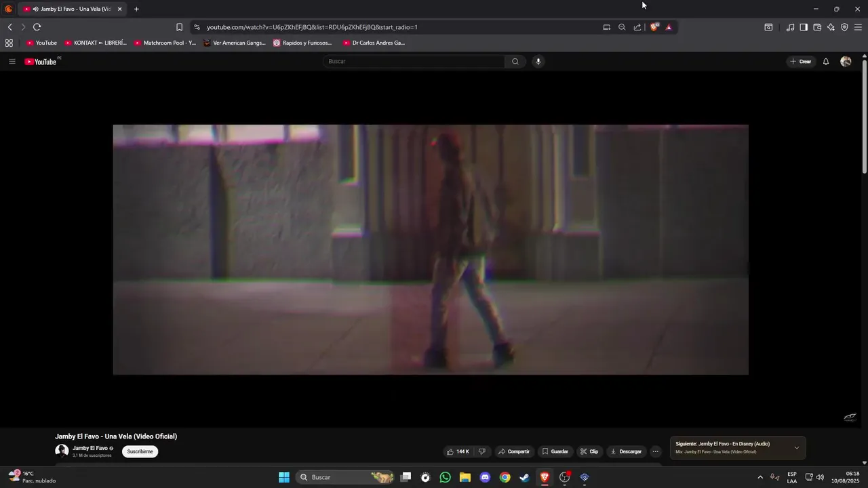This screenshot has width=868, height=488.
Task: Open the apps grid in bookmarks bar
Action: pos(9,43)
